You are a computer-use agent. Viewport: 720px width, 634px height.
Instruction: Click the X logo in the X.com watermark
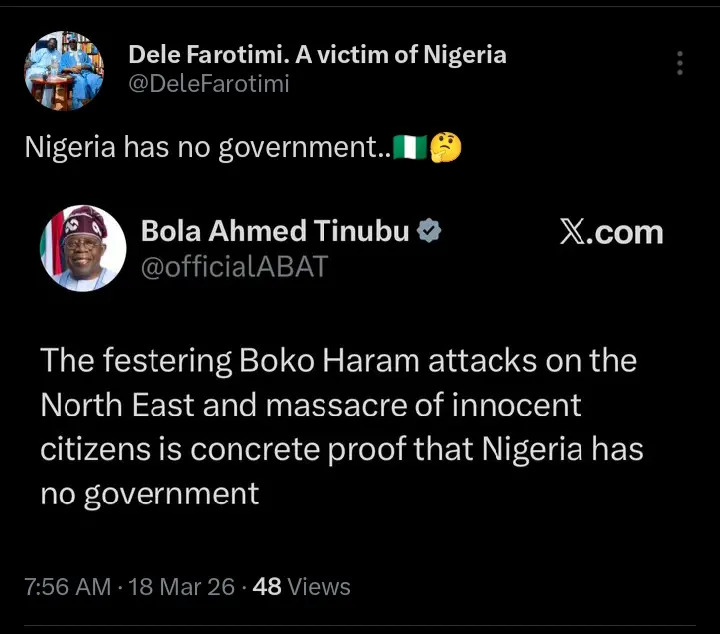[573, 232]
